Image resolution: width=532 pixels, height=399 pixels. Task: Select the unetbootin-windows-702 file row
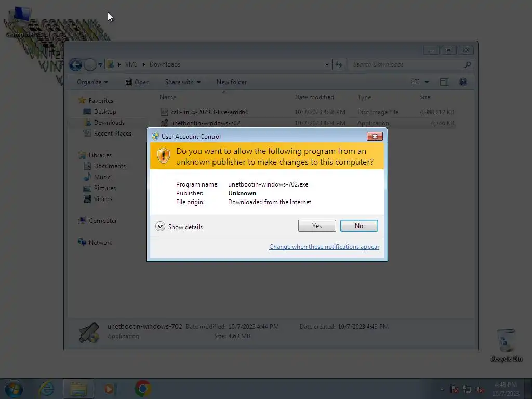point(307,123)
